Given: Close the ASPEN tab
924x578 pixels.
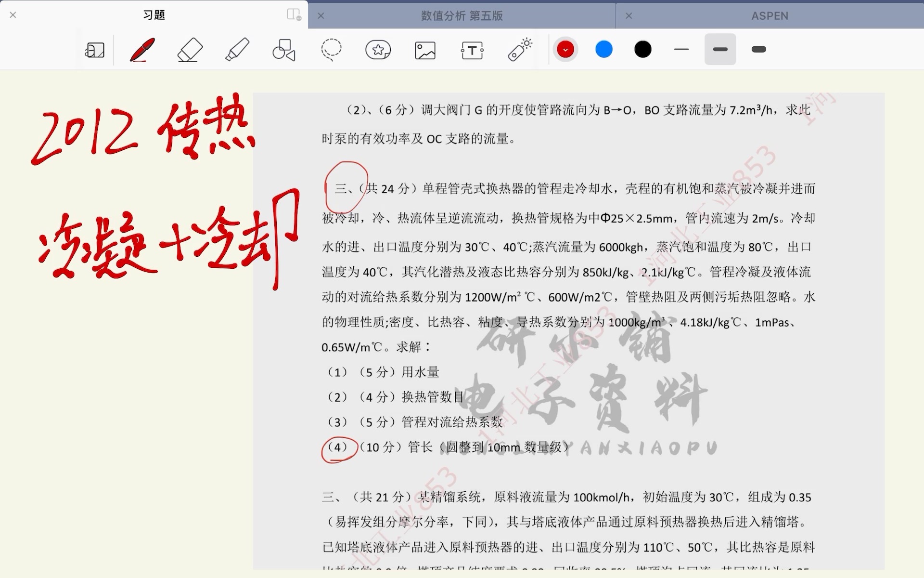Looking at the screenshot, I should 629,16.
